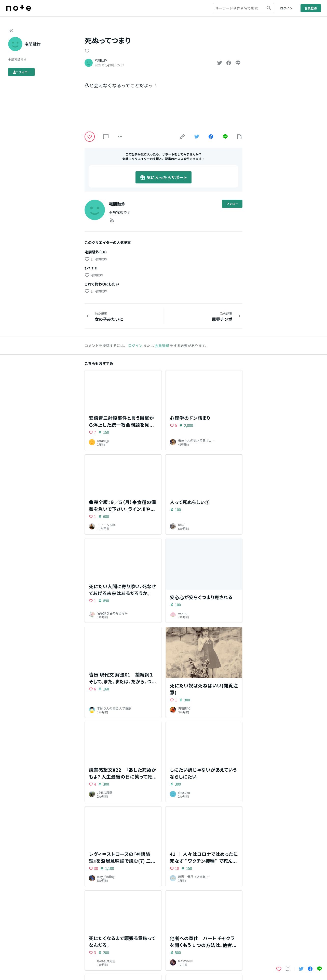The height and width of the screenshot is (980, 327).
Task: Open the comment speech-bubble icon
Action: click(106, 137)
